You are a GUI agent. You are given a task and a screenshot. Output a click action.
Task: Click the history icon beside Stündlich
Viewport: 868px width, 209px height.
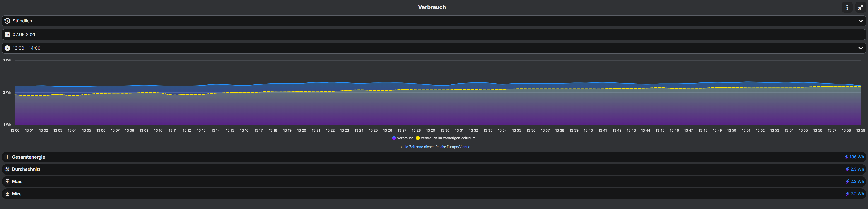[7, 21]
